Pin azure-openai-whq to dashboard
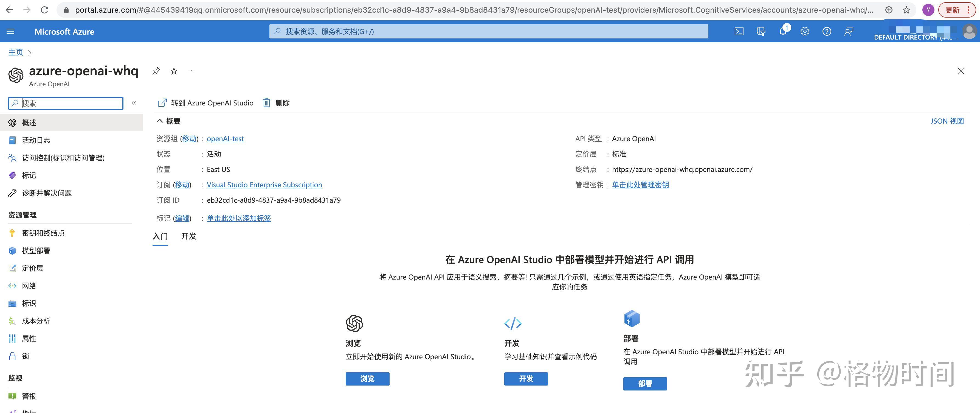This screenshot has height=413, width=980. [156, 71]
